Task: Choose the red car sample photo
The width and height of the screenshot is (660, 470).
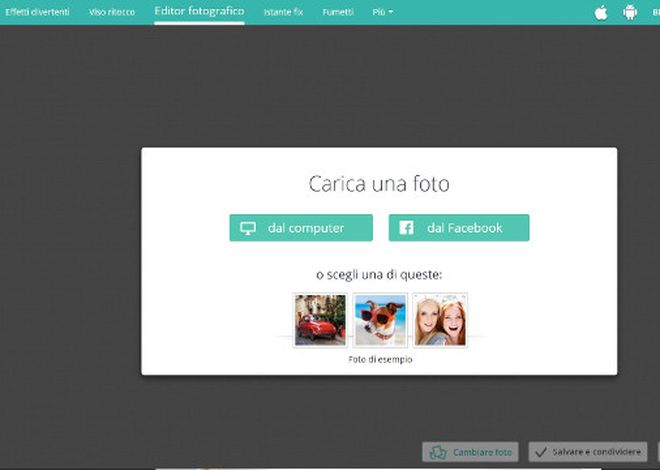Action: [x=320, y=320]
